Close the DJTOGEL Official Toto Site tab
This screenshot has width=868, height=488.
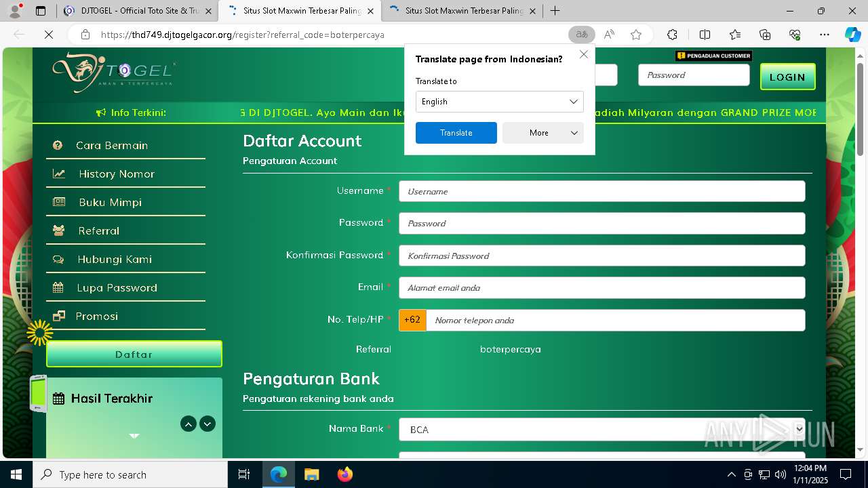coord(208,11)
